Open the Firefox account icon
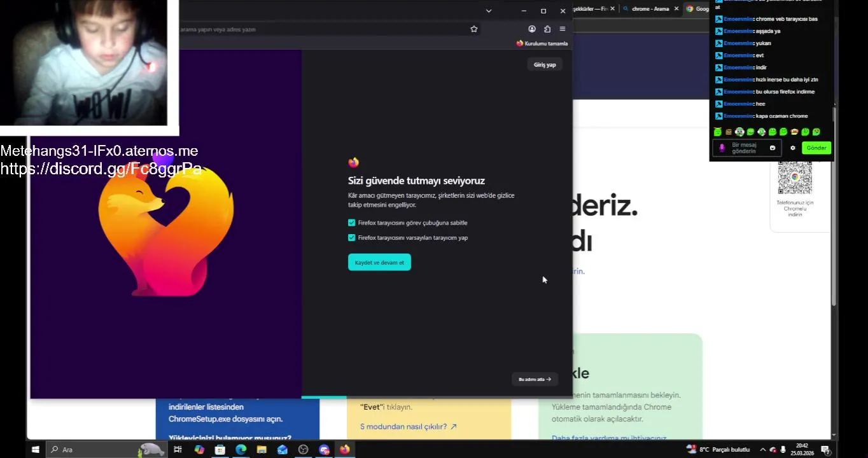868x458 pixels. point(532,29)
